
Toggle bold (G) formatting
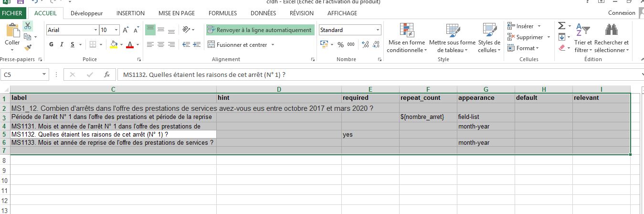click(51, 44)
